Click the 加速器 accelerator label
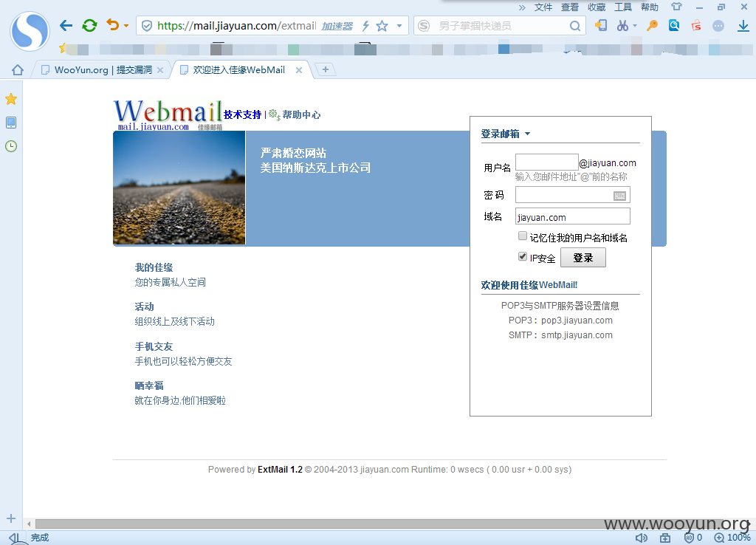The image size is (756, 545). [337, 27]
